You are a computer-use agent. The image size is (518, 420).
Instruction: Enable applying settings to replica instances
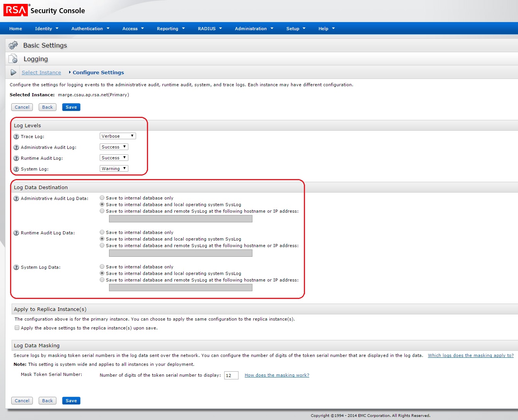pyautogui.click(x=17, y=328)
